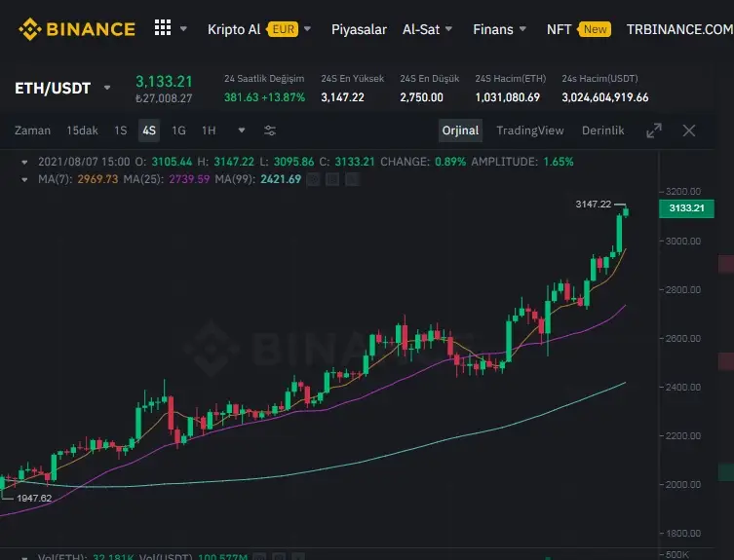Expand chart to fullscreen
Image resolution: width=734 pixels, height=560 pixels.
pos(654,131)
